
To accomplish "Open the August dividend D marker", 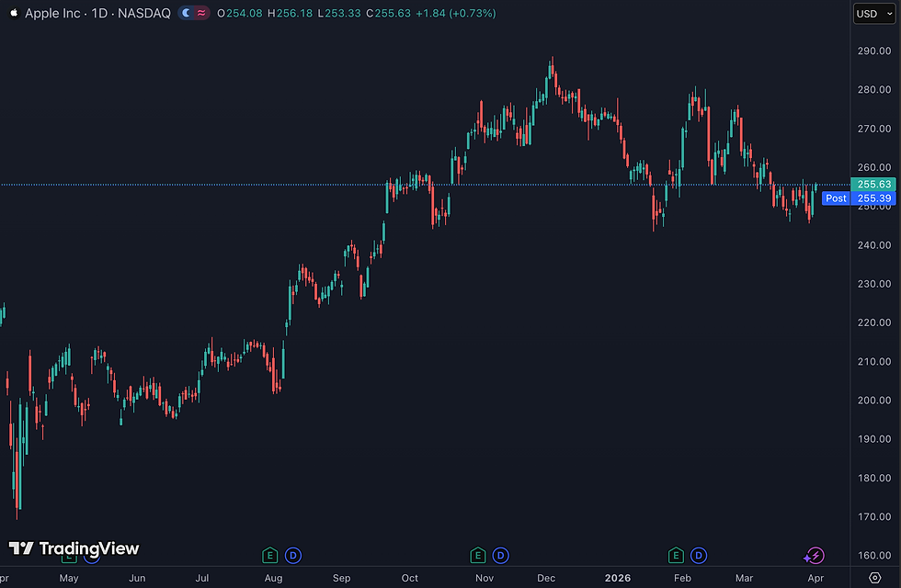I will tap(293, 555).
